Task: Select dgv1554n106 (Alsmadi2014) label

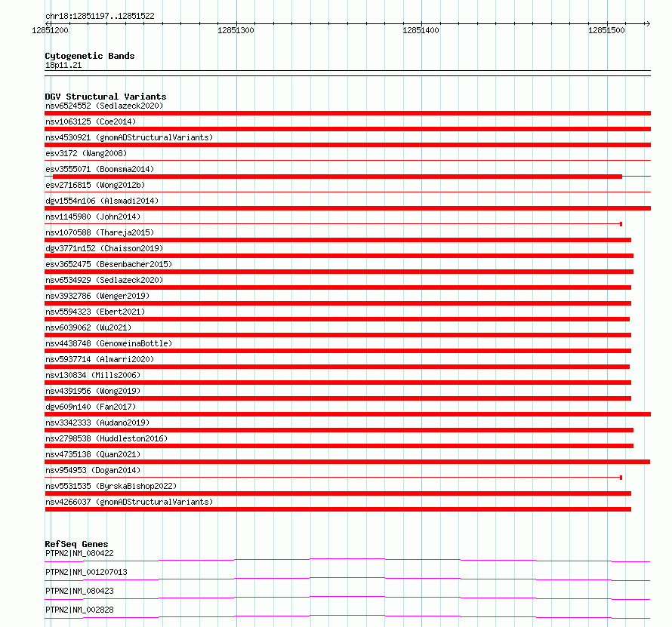Action: coord(102,201)
